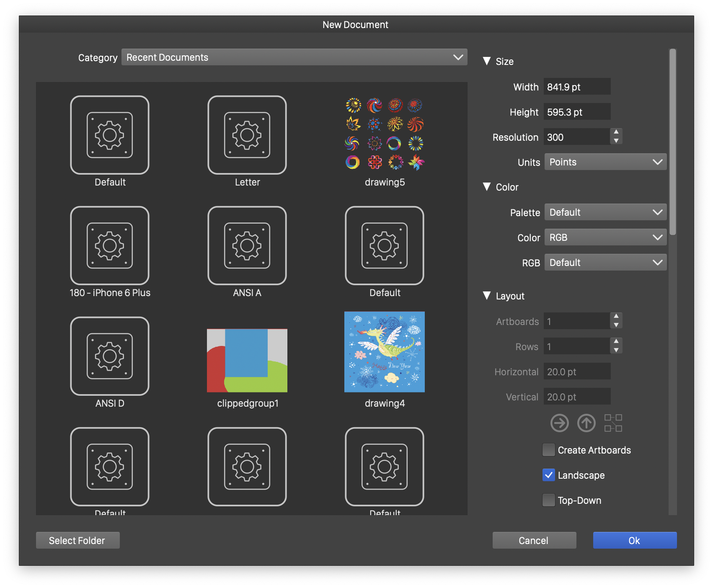Image resolution: width=713 pixels, height=588 pixels.
Task: Increase Resolution with the up stepper
Action: click(x=616, y=132)
